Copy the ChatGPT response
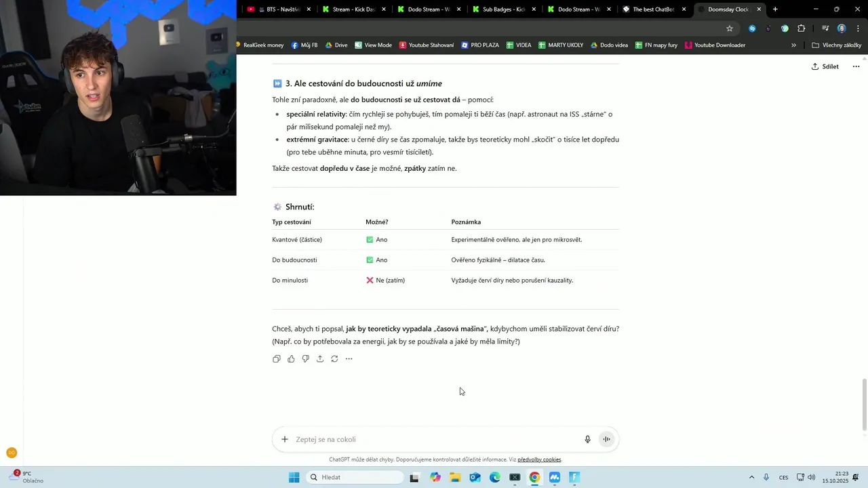This screenshot has height=488, width=868. point(277,359)
